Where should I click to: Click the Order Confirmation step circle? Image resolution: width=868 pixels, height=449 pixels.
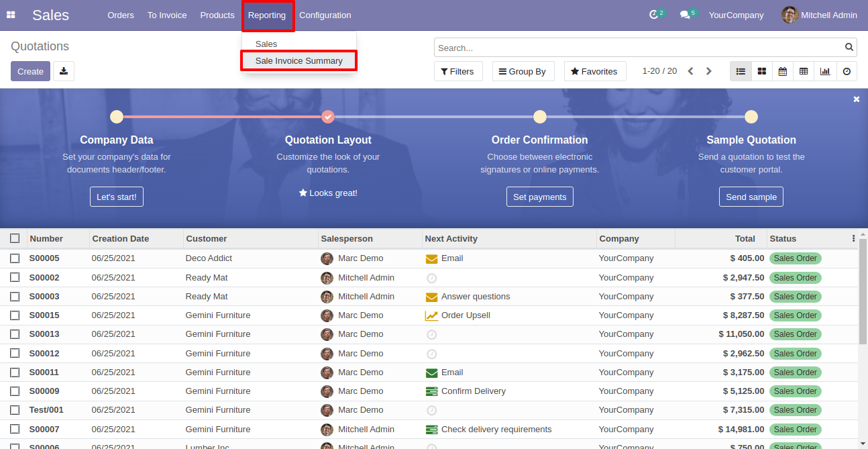(x=540, y=117)
